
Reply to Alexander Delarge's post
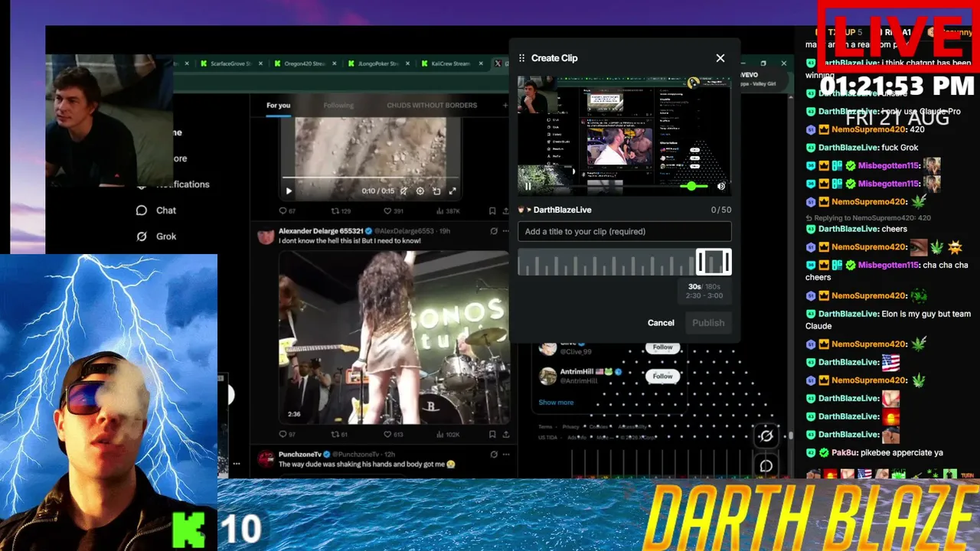click(x=287, y=435)
